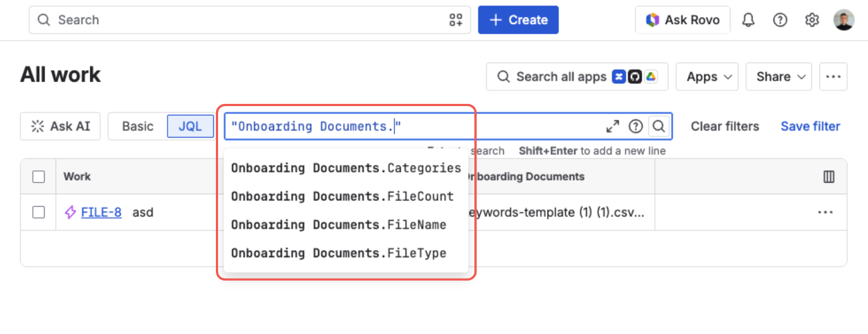
Task: Open the FILE-8 issue link
Action: (x=101, y=212)
